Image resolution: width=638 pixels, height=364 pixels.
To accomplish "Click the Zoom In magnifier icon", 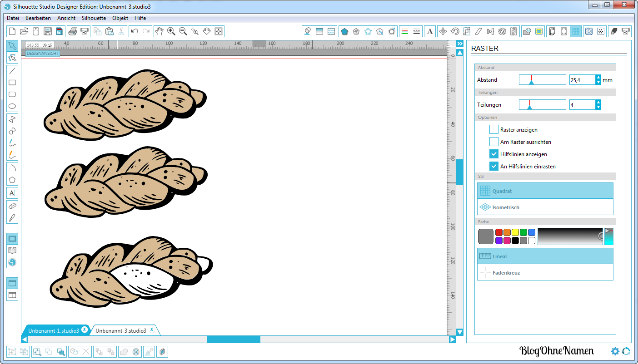I will click(171, 31).
